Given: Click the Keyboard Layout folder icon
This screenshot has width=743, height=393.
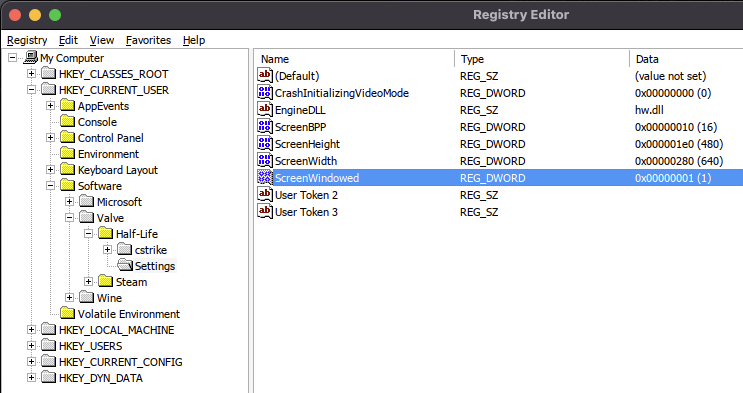Looking at the screenshot, I should click(x=68, y=170).
